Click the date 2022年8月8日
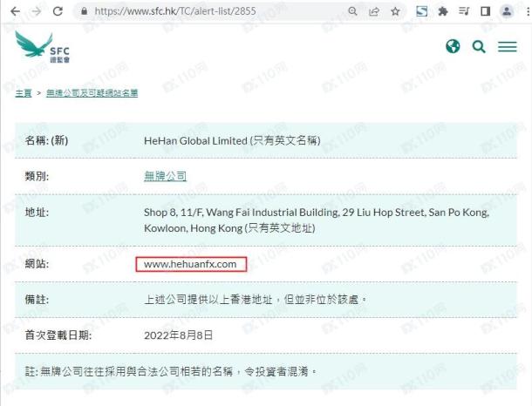 (x=179, y=335)
